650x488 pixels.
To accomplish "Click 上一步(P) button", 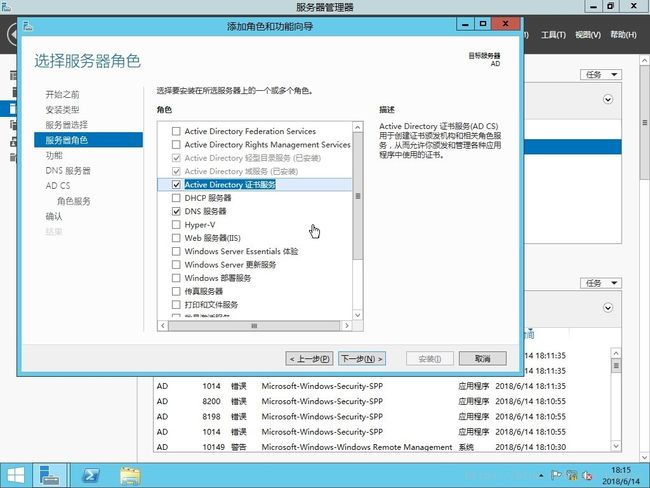I will tap(309, 359).
